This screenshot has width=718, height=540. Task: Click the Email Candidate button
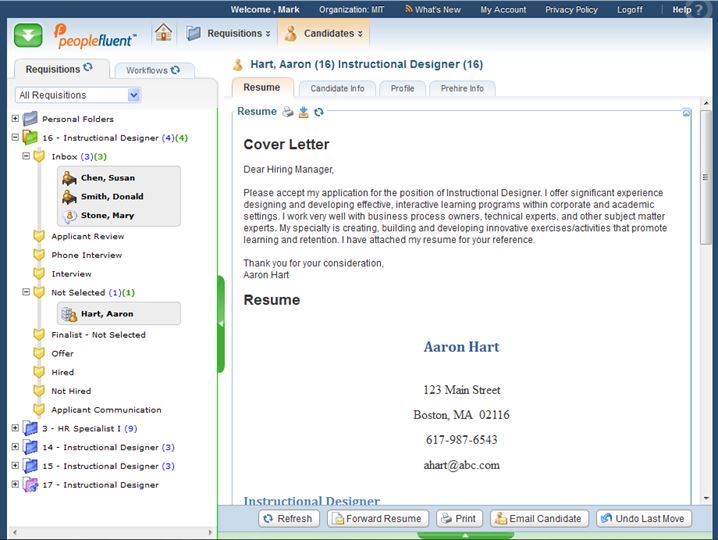click(538, 519)
